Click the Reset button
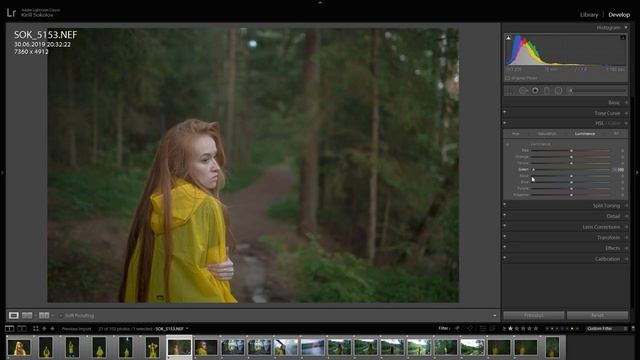 pos(597,315)
